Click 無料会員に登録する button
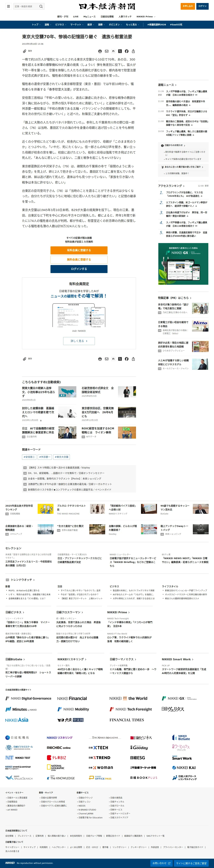This screenshot has height=868, width=214. (79, 259)
